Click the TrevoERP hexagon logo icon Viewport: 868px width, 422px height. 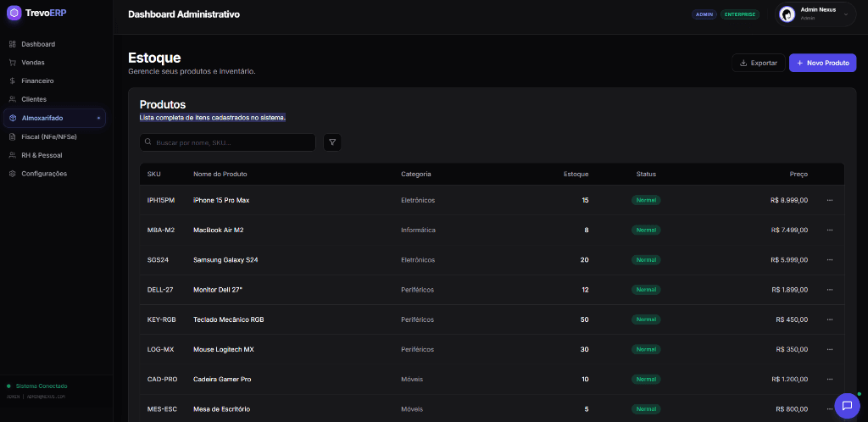[14, 13]
